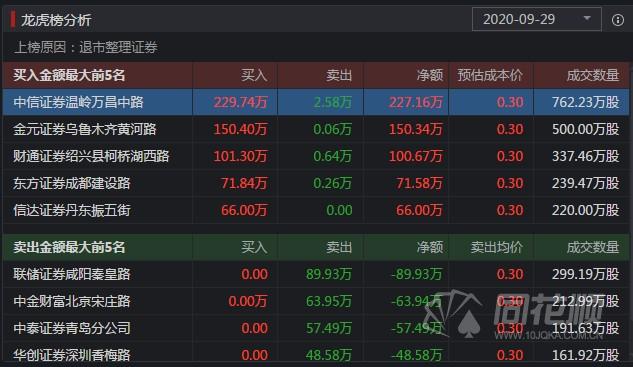Click 买入 column header in sell table
This screenshot has height=367, width=633.
pyautogui.click(x=254, y=247)
